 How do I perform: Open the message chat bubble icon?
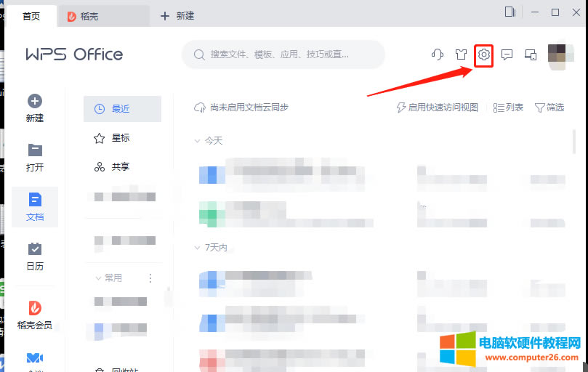point(507,54)
